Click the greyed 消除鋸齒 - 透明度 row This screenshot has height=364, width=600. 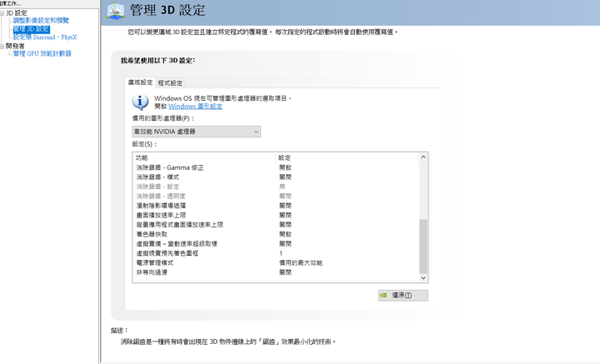click(276, 196)
